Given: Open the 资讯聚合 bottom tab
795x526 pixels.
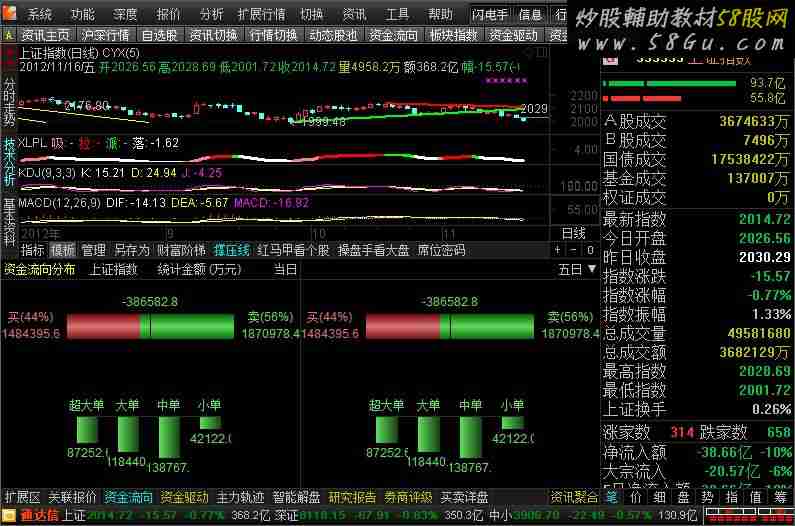Looking at the screenshot, I should [575, 497].
